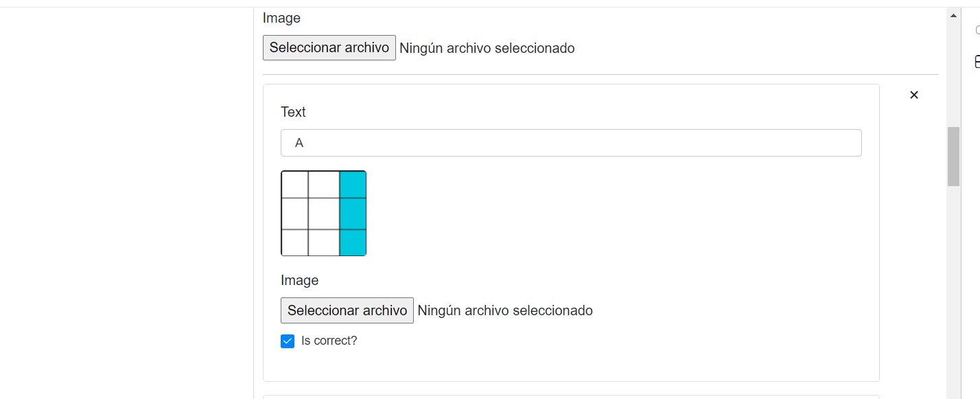Click top "Ningún archivo seleccionado" file status text
Viewport: 980px width, 399px height.
pos(487,48)
